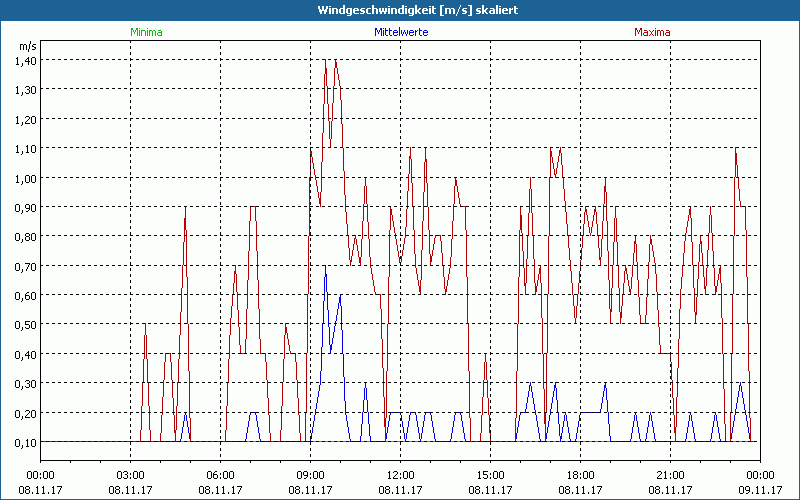Screen dimensions: 800x500
Task: Select the 09:00 time axis label
Action: point(310,475)
